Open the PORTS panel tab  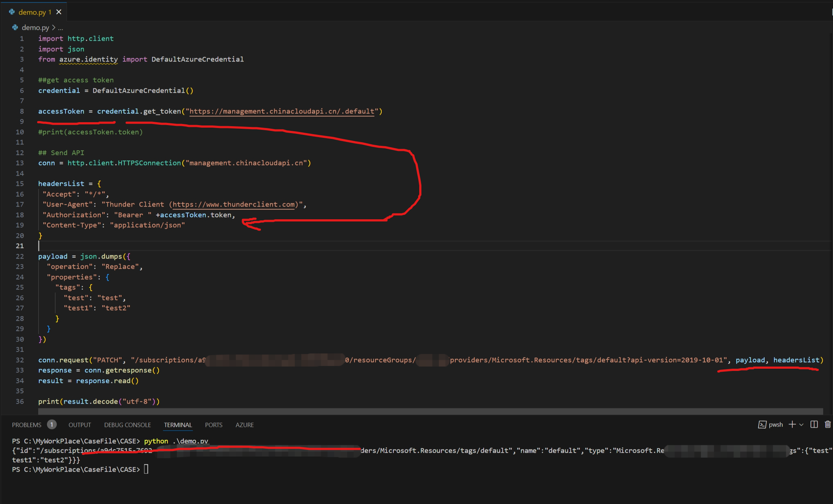point(214,425)
